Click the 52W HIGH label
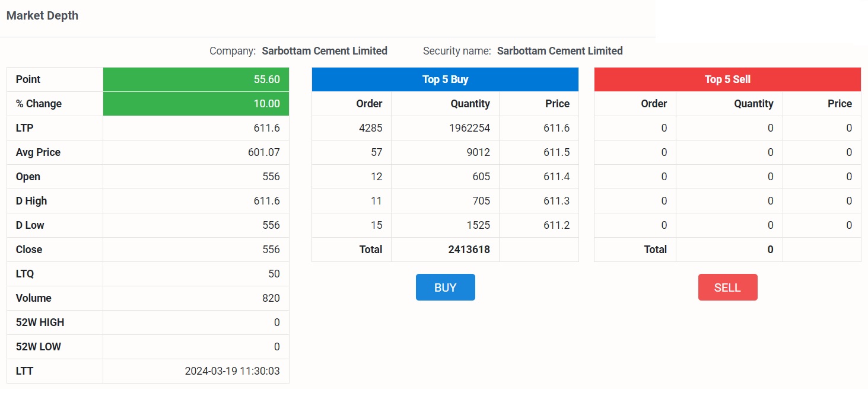 point(40,322)
